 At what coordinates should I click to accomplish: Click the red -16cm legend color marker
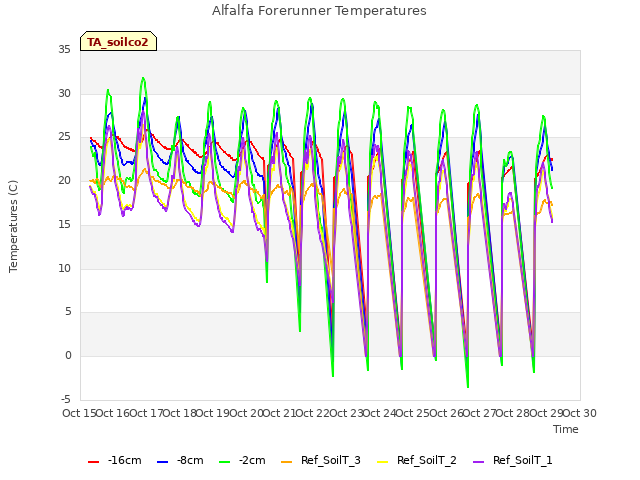coord(93,462)
